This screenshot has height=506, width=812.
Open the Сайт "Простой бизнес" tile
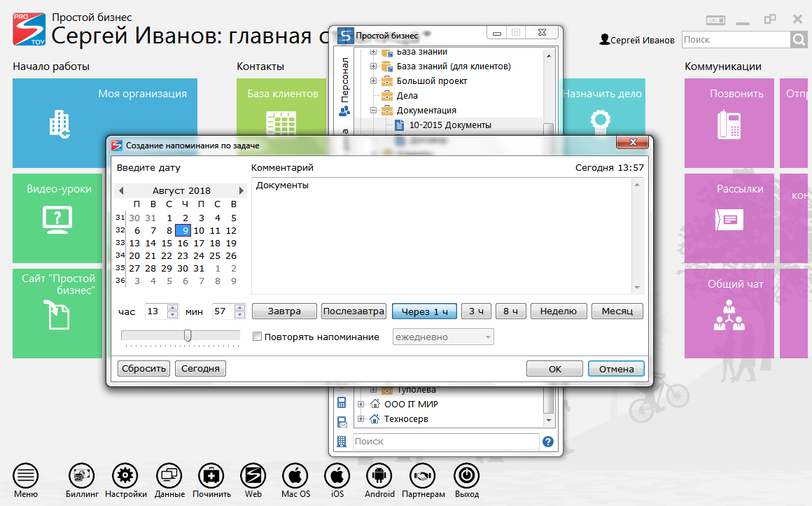click(x=57, y=314)
